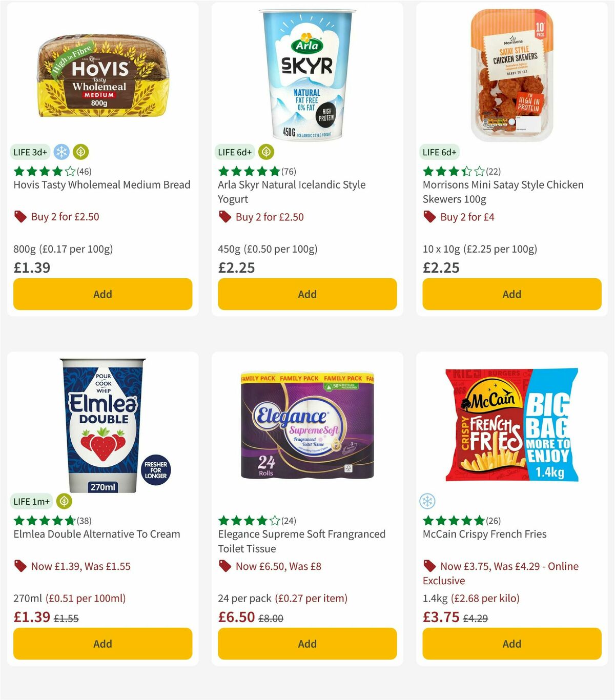
Task: Click the red tag icon on Elegance toilet tissue offer
Action: tap(224, 566)
